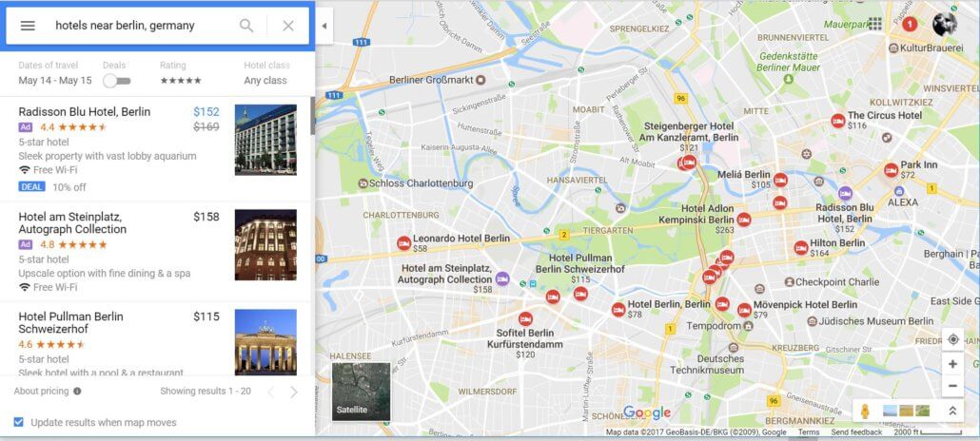This screenshot has width=980, height=441.
Task: Clear the search with the X icon
Action: click(288, 26)
